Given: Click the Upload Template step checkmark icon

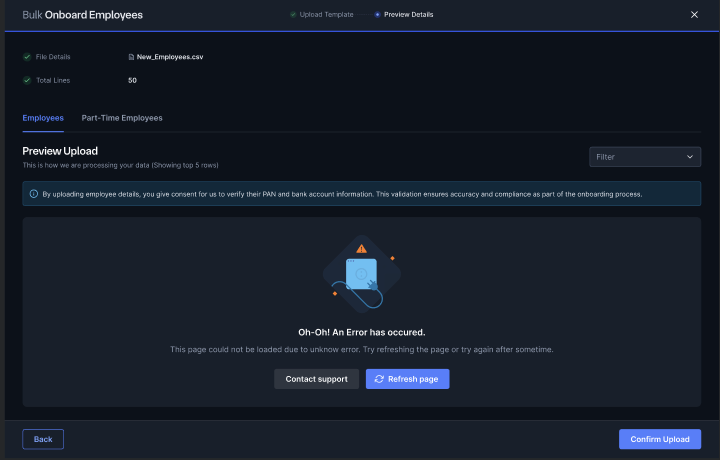Looking at the screenshot, I should pos(293,15).
